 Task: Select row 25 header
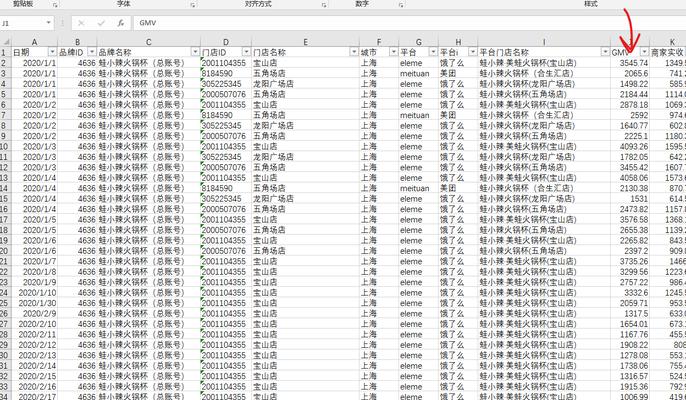click(x=5, y=303)
